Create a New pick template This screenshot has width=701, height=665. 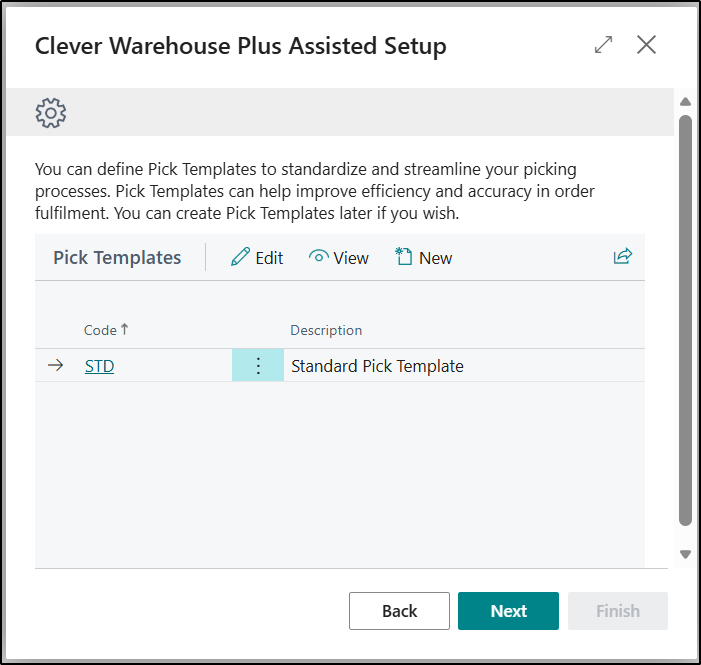point(423,258)
